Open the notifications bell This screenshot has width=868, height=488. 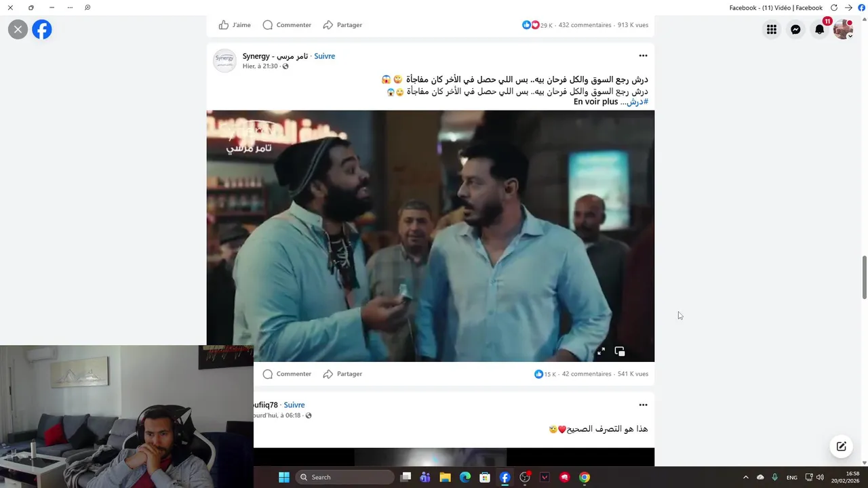pos(819,29)
